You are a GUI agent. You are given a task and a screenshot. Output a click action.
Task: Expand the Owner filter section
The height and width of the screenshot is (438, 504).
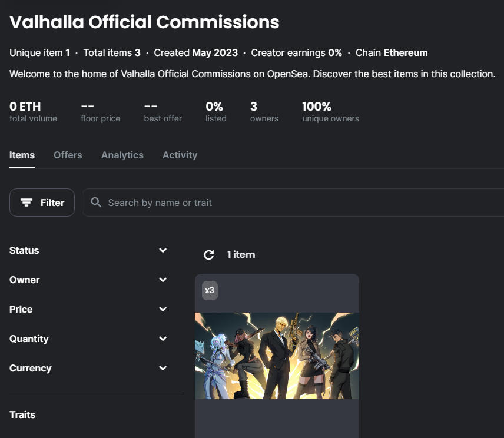(x=88, y=280)
